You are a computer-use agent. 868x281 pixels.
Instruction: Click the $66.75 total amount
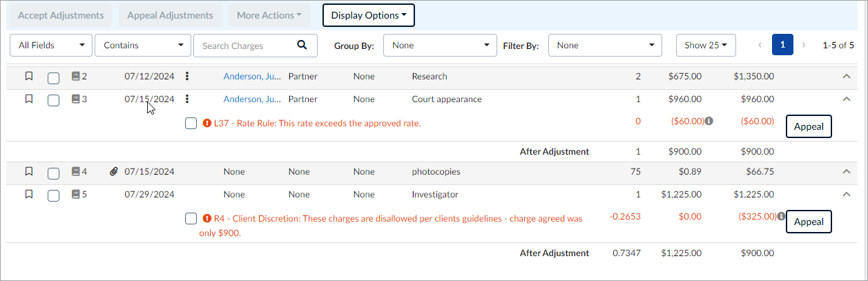760,172
